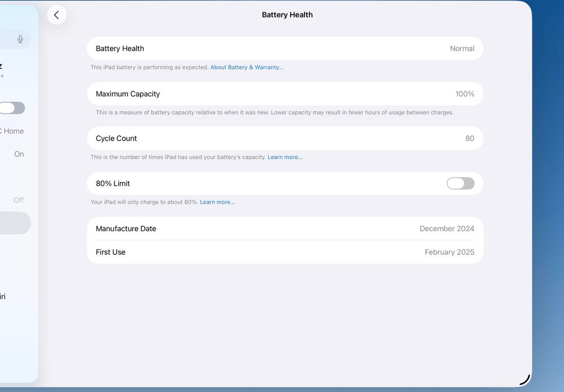Tap the microphone dictation icon
The image size is (564, 392).
pyautogui.click(x=20, y=39)
